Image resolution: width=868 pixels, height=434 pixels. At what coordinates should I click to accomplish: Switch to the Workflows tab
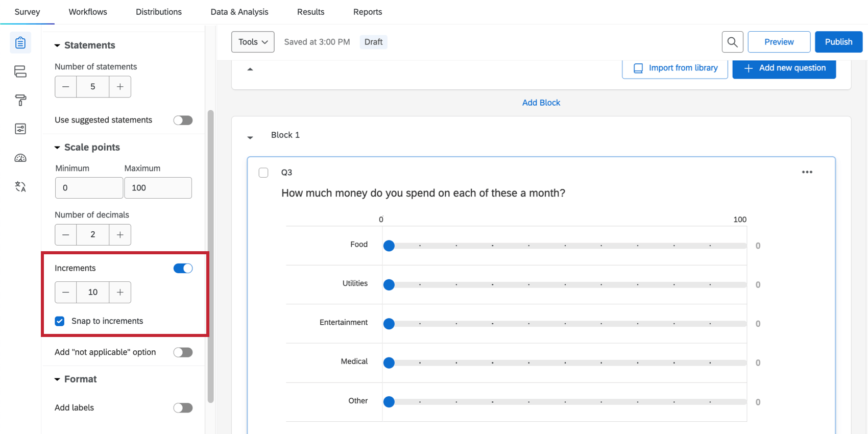click(88, 12)
